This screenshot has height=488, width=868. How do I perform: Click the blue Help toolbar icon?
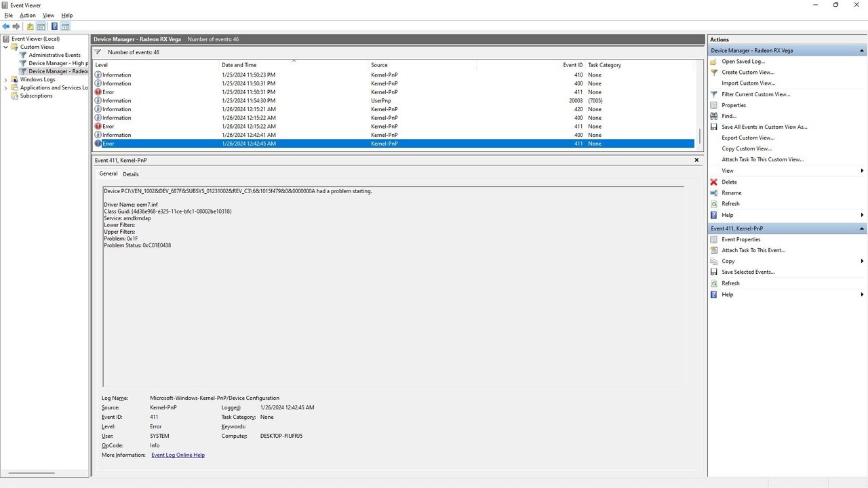[x=54, y=26]
